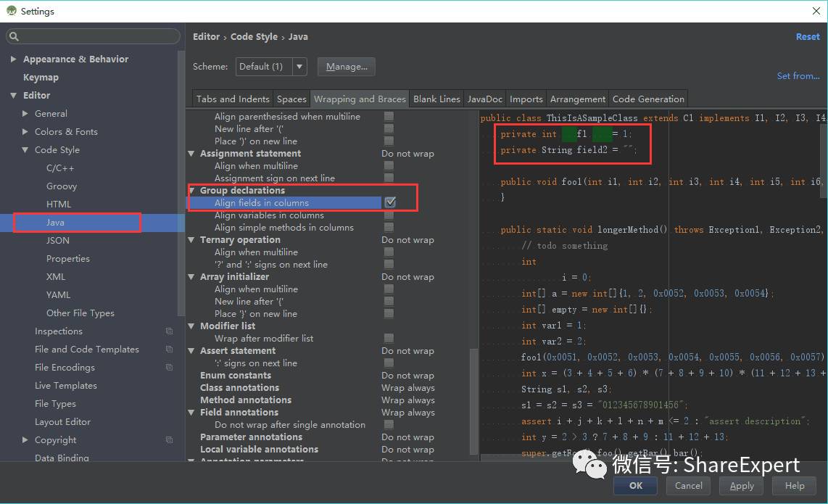Click the Reset link
The height and width of the screenshot is (504, 828).
tap(808, 36)
